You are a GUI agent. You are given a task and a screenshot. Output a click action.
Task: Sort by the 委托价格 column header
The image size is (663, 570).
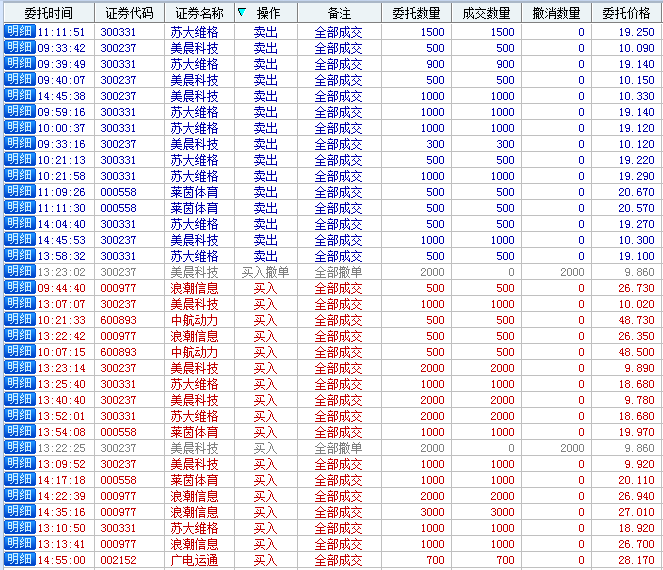pos(627,13)
